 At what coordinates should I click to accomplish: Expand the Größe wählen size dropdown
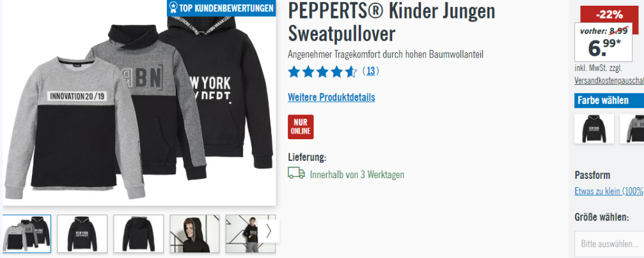pyautogui.click(x=609, y=244)
